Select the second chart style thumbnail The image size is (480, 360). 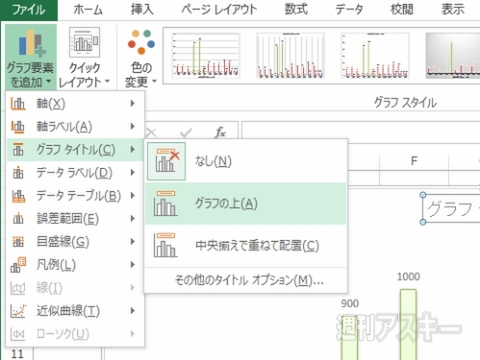pyautogui.click(x=290, y=55)
